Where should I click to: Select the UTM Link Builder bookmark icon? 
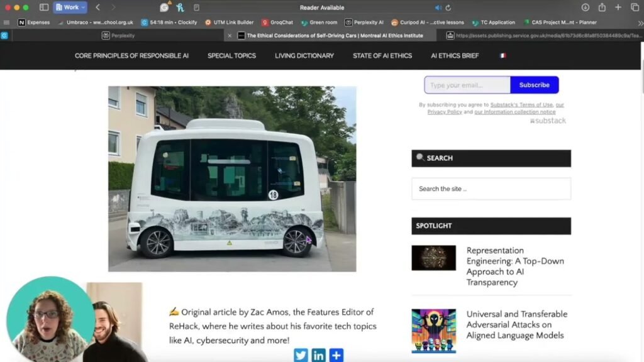pyautogui.click(x=208, y=21)
